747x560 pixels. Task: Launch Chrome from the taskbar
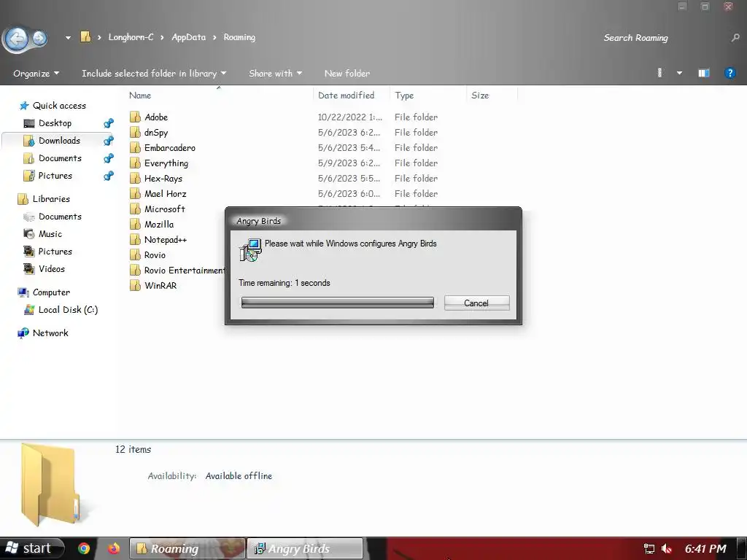(84, 548)
